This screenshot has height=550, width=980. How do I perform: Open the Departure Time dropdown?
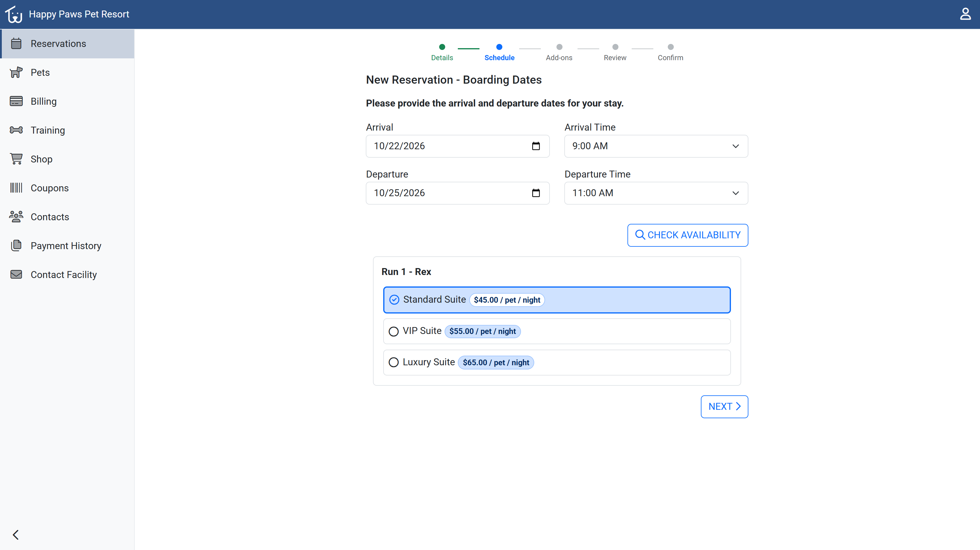pyautogui.click(x=656, y=193)
